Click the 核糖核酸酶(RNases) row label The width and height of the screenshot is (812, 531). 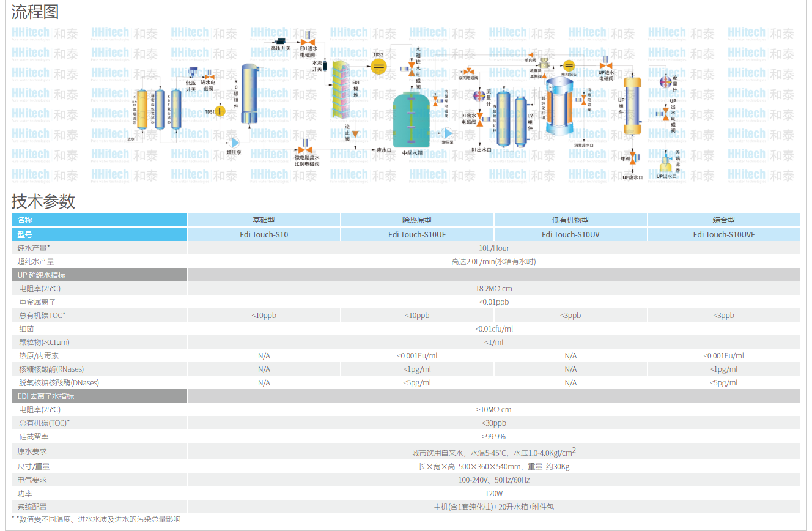51,369
